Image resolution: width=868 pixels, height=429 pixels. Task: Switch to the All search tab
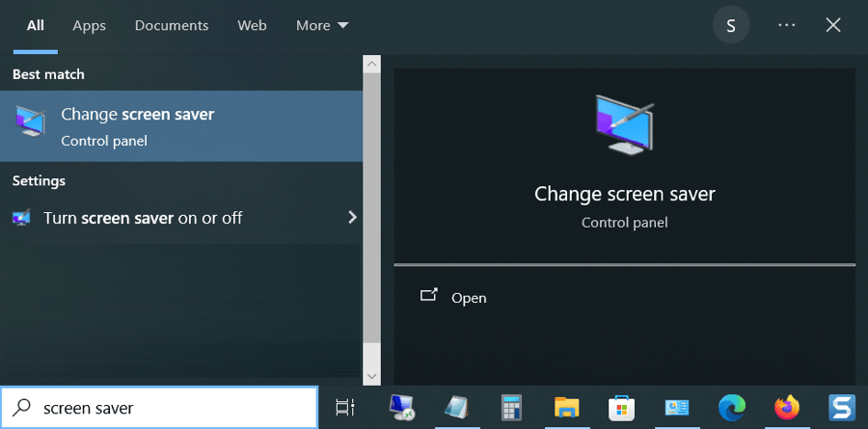point(36,25)
